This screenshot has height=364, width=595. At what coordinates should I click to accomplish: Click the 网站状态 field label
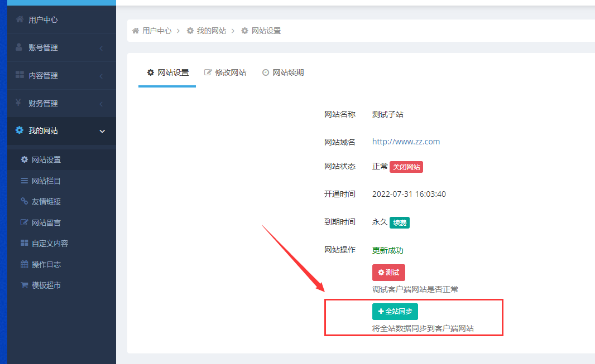(x=339, y=166)
